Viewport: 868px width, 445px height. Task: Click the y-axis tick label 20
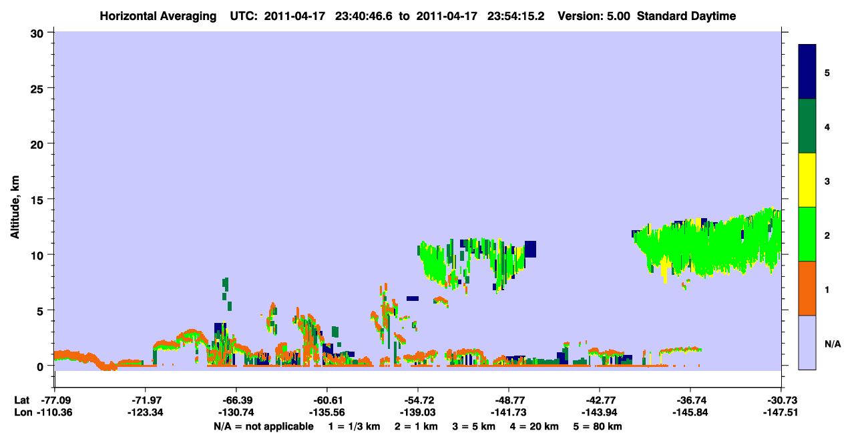click(x=38, y=143)
